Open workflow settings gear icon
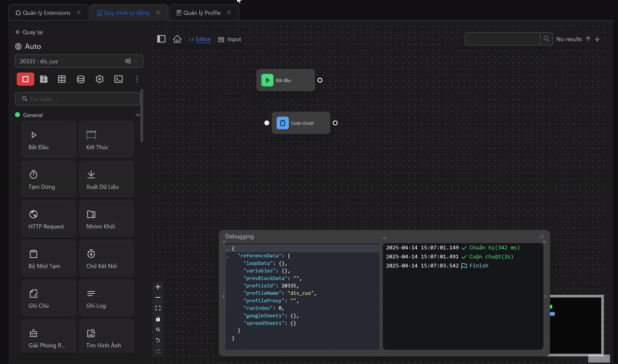618x364 pixels. [100, 79]
